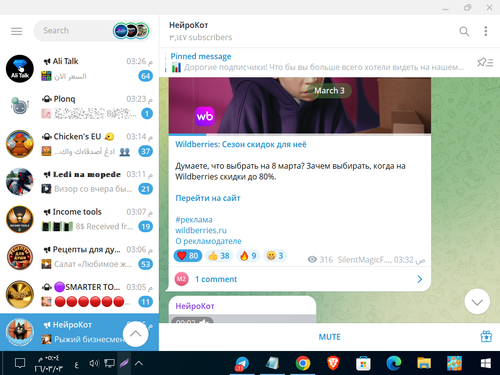Open the Ledi na mopede chat
This screenshot has height=375, width=500.
[x=79, y=181]
